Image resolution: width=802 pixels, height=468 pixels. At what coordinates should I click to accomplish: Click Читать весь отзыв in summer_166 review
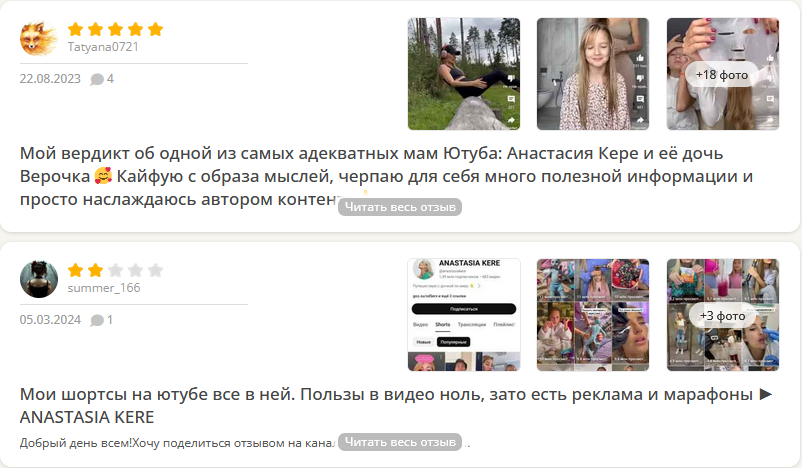point(400,442)
